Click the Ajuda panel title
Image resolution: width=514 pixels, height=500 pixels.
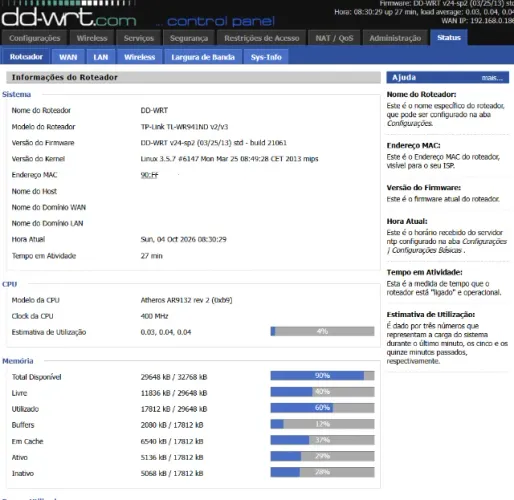tap(404, 77)
